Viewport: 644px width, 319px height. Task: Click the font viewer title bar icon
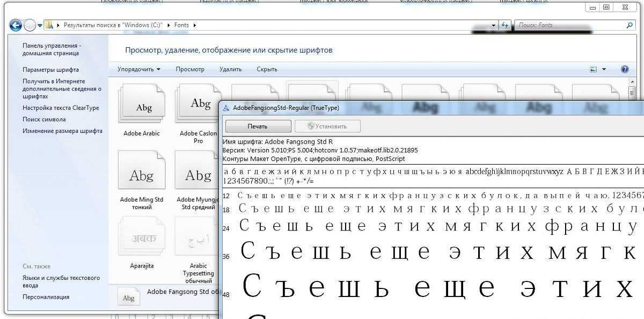coord(226,108)
